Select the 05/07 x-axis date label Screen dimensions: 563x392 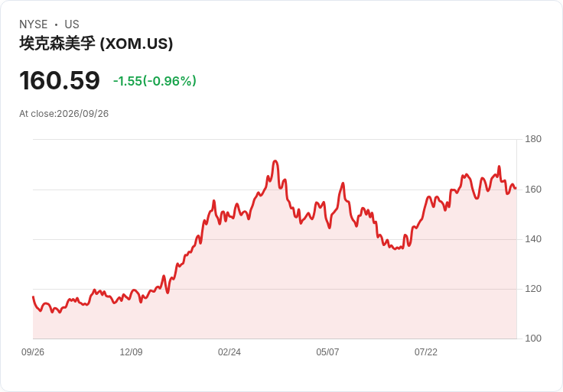tap(327, 352)
